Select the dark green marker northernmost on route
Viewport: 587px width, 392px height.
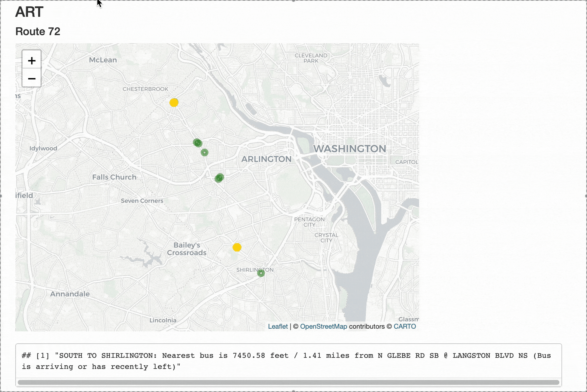coord(197,143)
